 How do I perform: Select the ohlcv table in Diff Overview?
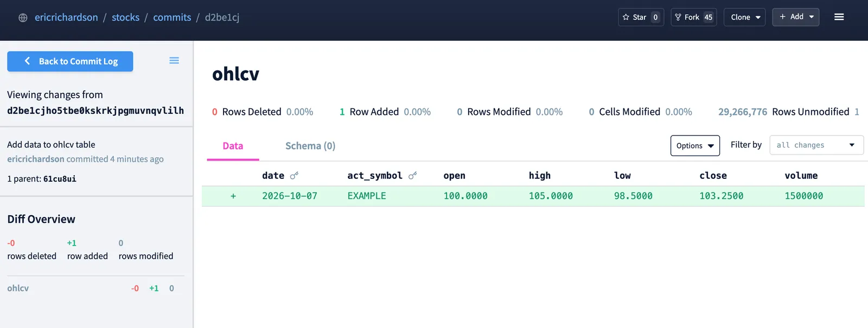pos(18,288)
